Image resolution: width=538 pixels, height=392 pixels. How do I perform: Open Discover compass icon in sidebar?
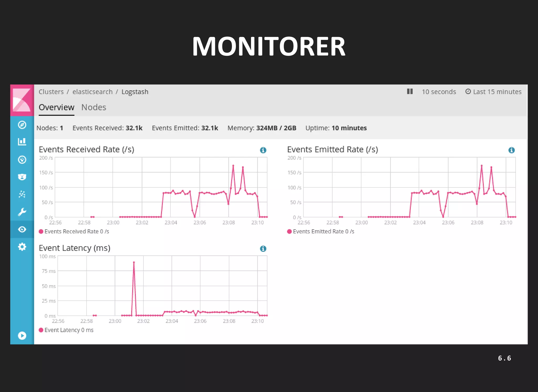(x=22, y=125)
